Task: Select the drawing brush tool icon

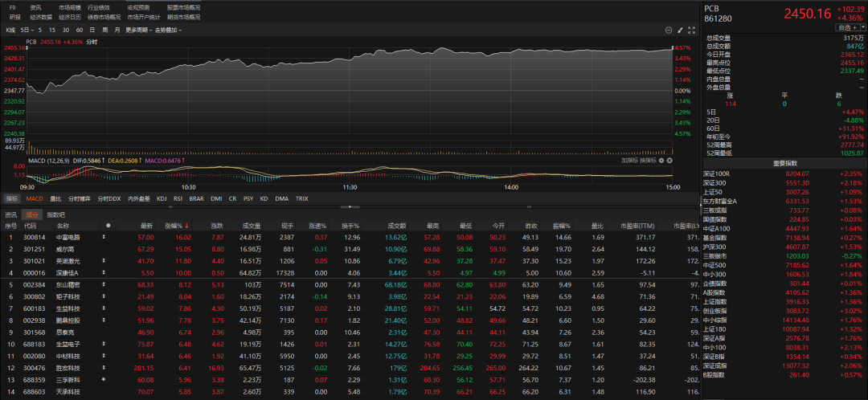Action: pyautogui.click(x=680, y=31)
